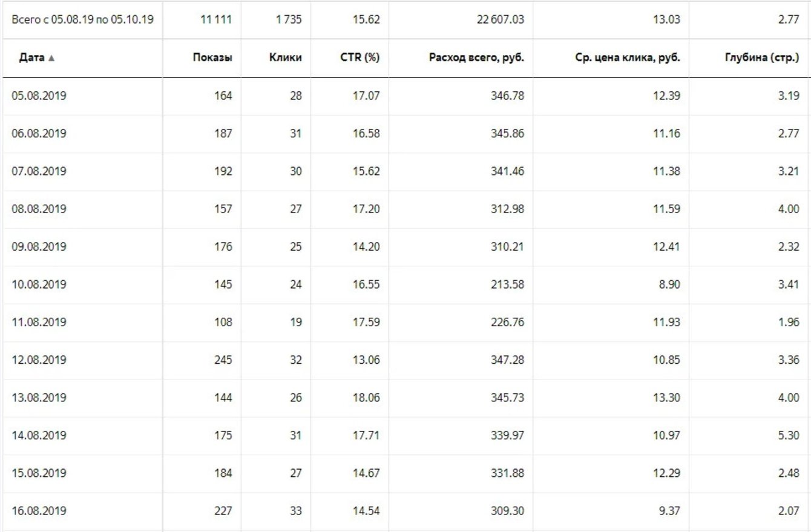Click average click price 9.37
This screenshot has width=811, height=532.
(668, 511)
